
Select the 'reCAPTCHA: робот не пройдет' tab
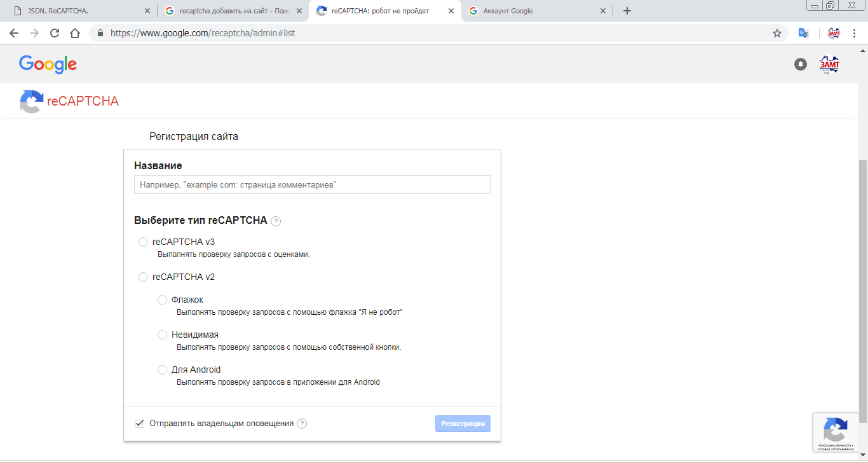[384, 11]
